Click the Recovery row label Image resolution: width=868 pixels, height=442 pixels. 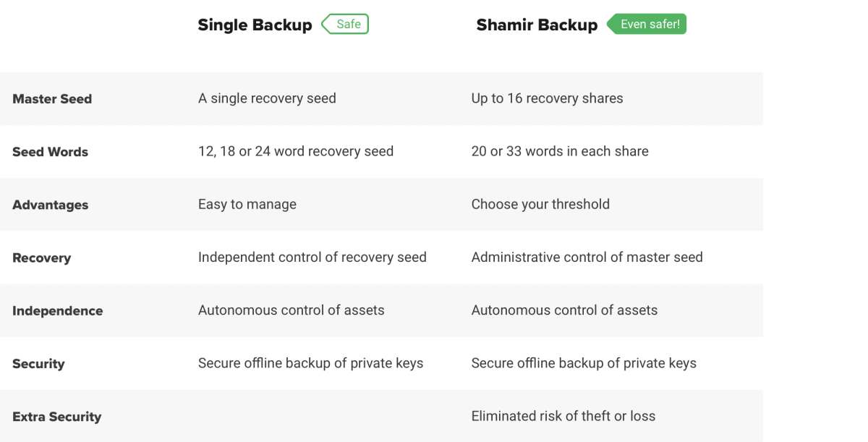tap(41, 258)
